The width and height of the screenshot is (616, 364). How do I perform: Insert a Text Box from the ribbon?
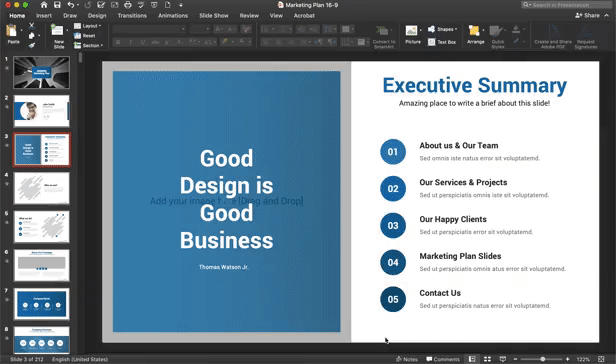tap(442, 42)
